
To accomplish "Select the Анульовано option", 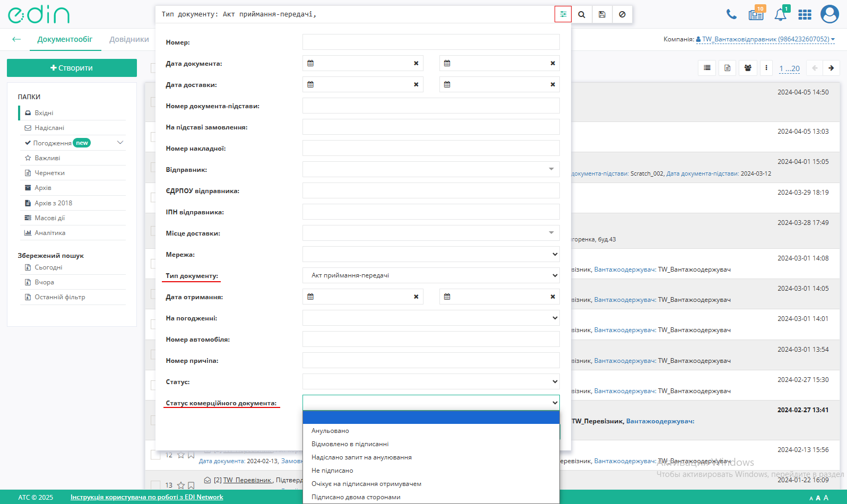I will (x=431, y=431).
